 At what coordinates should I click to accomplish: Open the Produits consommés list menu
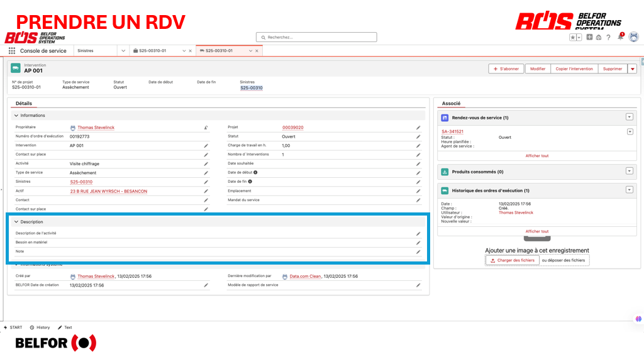[629, 171]
